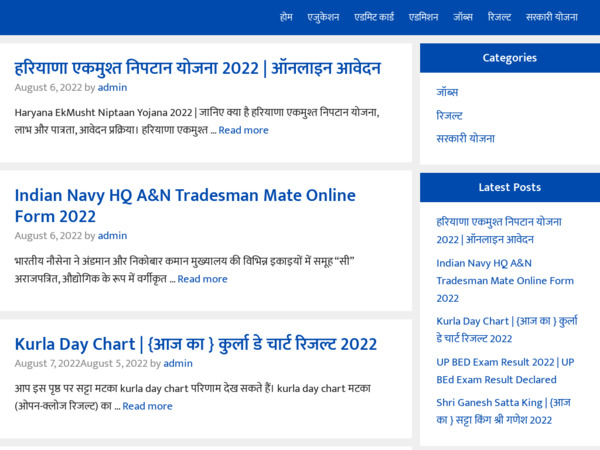The width and height of the screenshot is (600, 450).
Task: Open हरियाणा एकमुश्त निपटान in Latest Posts
Action: (x=499, y=231)
